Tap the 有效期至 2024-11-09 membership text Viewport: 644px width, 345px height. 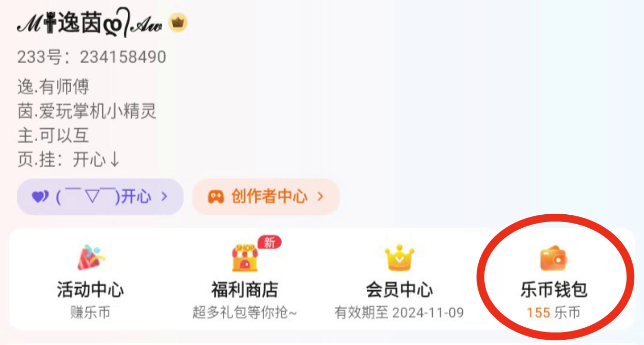pos(399,312)
